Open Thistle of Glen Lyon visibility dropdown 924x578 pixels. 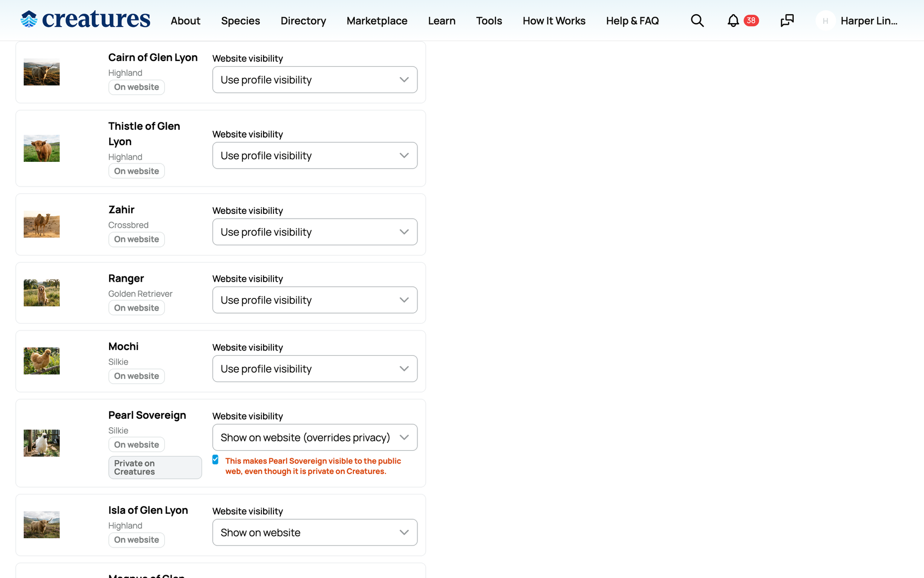tap(315, 156)
